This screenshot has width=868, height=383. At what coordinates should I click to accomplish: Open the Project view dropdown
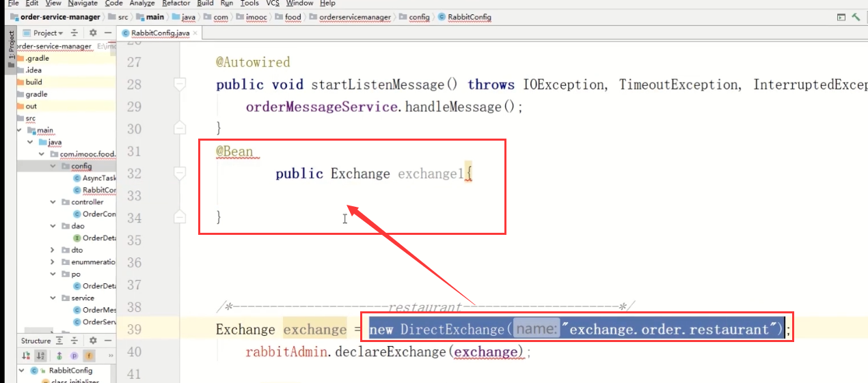pos(44,33)
